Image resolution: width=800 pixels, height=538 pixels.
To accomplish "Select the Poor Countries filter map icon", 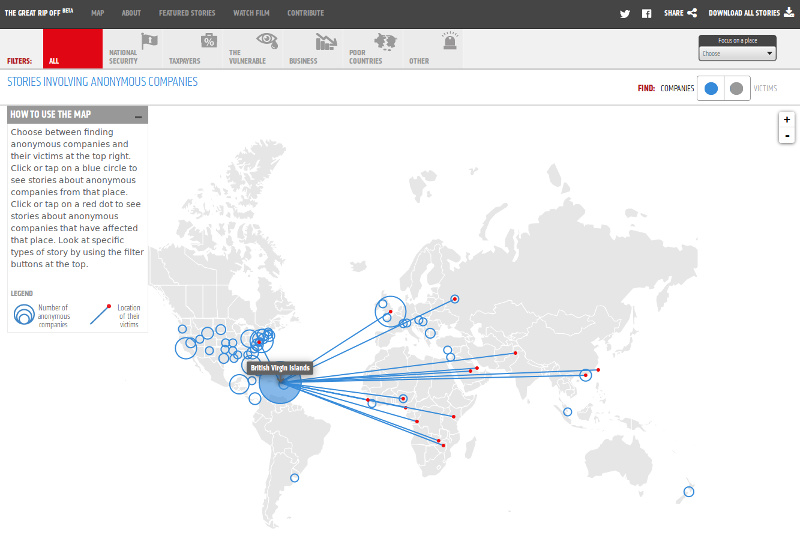I will pos(385,41).
